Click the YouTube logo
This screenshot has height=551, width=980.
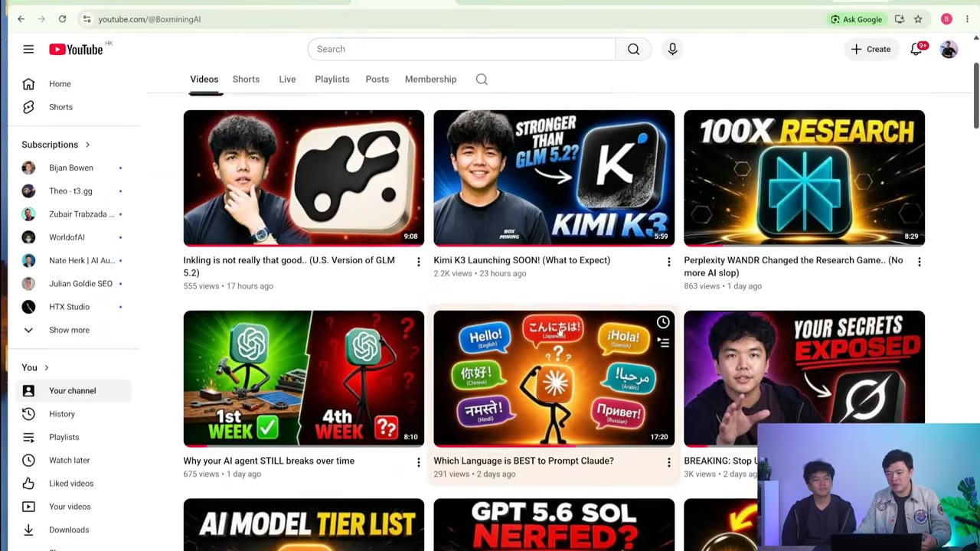76,50
